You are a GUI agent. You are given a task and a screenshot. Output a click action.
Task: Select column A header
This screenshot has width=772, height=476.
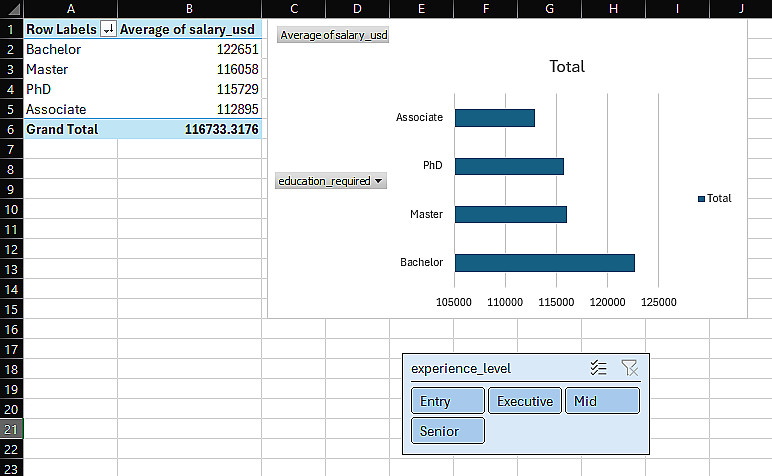70,9
